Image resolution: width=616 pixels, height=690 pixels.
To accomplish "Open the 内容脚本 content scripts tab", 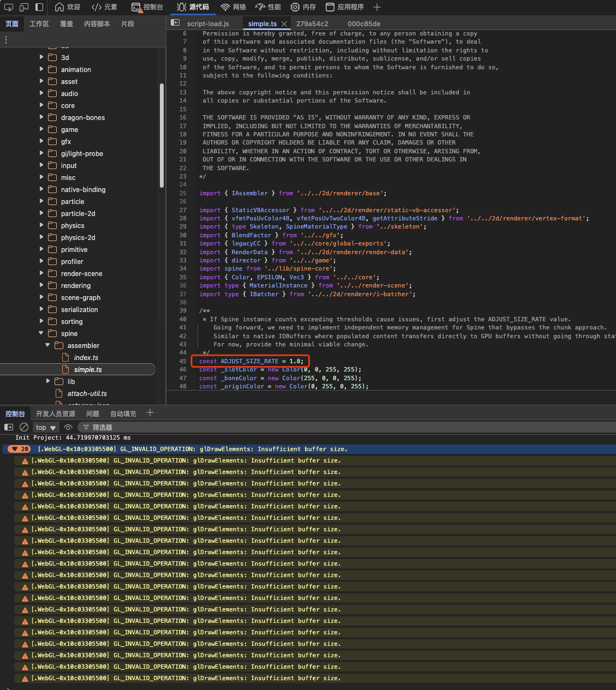I will coord(97,24).
